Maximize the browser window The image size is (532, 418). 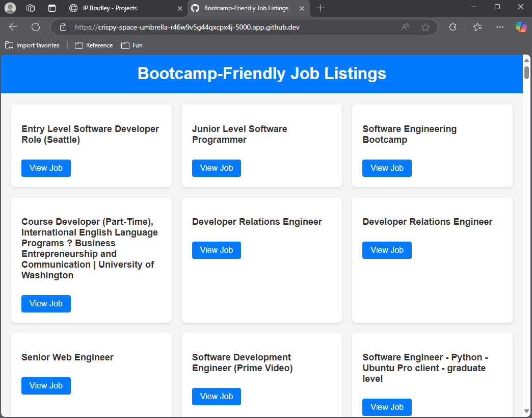497,7
